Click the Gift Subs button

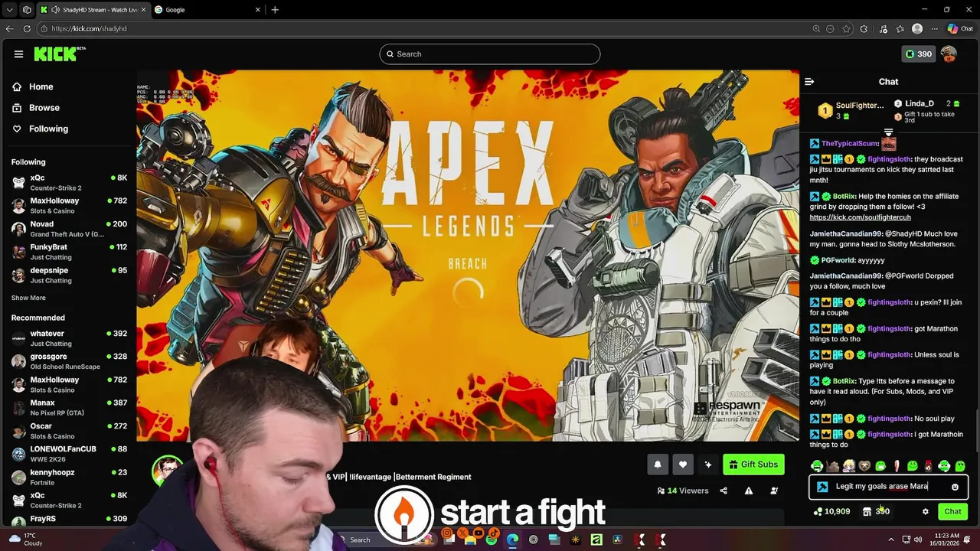[x=753, y=465]
